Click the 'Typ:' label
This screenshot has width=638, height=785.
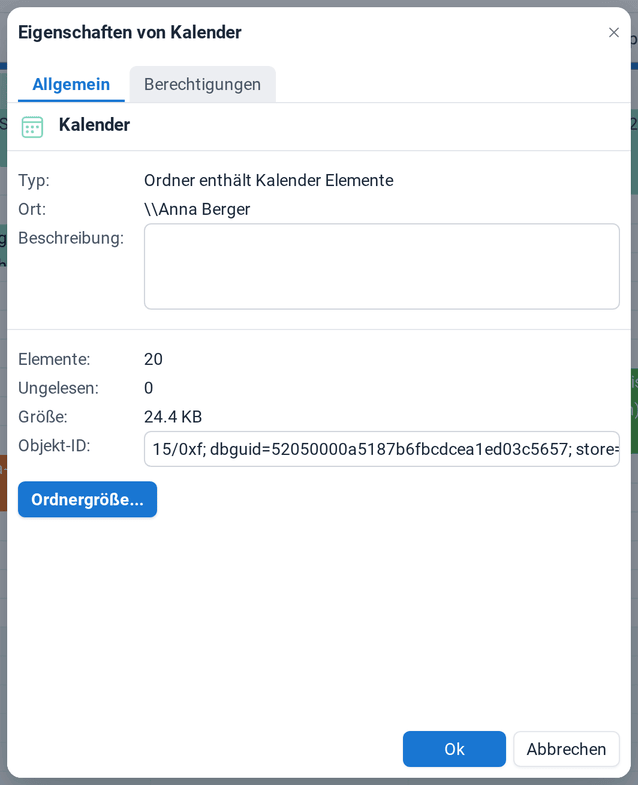click(x=34, y=180)
